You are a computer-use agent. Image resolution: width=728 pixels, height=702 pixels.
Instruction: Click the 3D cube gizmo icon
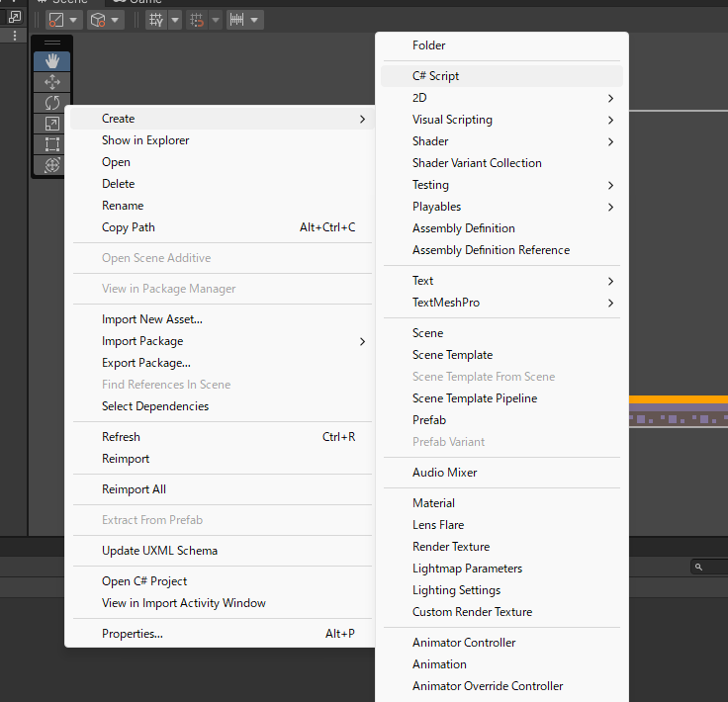coord(98,20)
